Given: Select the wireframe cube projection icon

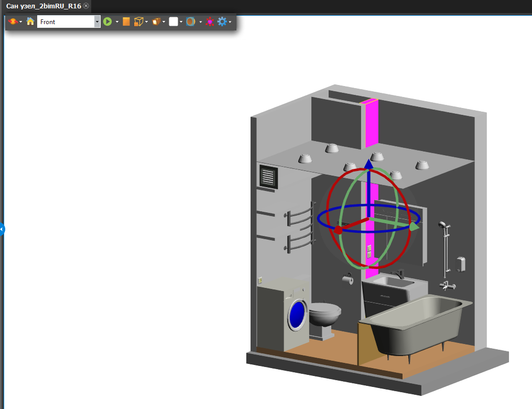Looking at the screenshot, I should pos(138,21).
